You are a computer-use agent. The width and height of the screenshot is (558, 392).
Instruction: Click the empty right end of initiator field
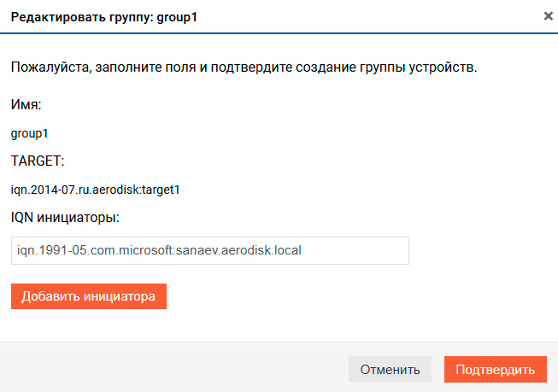355,250
